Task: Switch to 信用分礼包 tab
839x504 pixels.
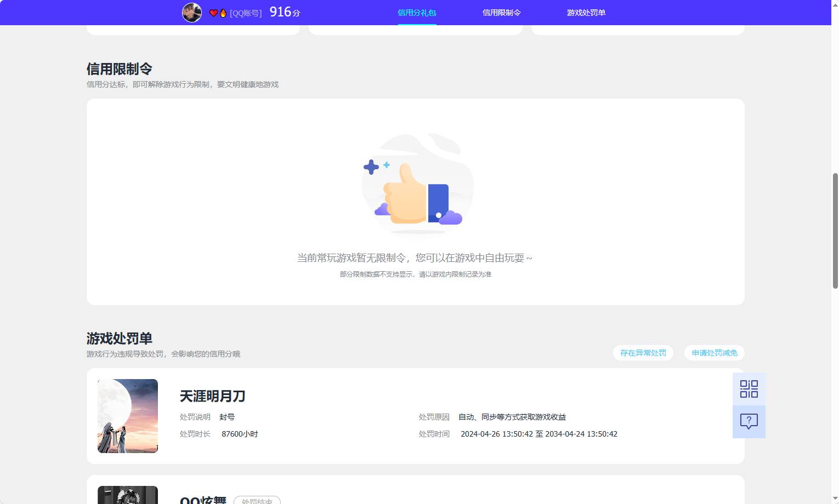Action: 417,13
